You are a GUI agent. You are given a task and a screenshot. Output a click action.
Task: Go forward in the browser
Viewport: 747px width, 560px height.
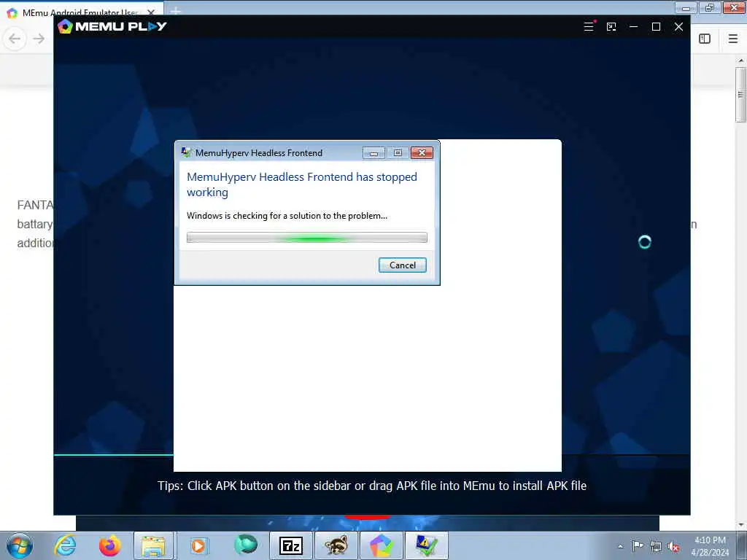click(x=39, y=39)
